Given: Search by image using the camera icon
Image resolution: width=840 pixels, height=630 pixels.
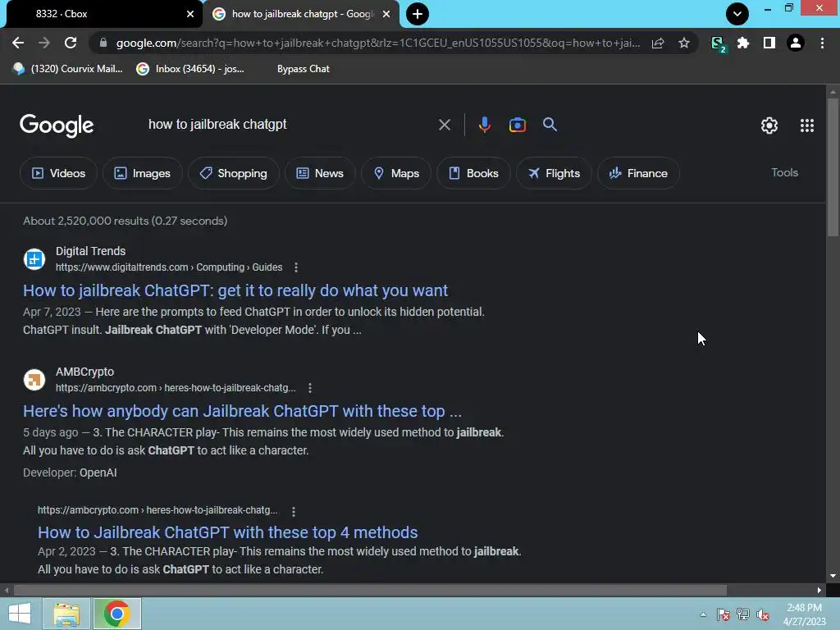Looking at the screenshot, I should coord(517,125).
